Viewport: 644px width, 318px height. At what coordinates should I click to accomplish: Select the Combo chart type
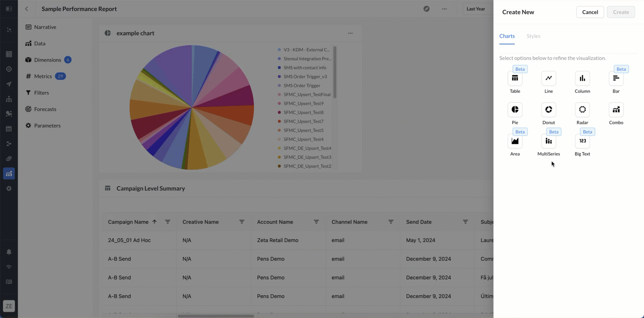click(616, 109)
